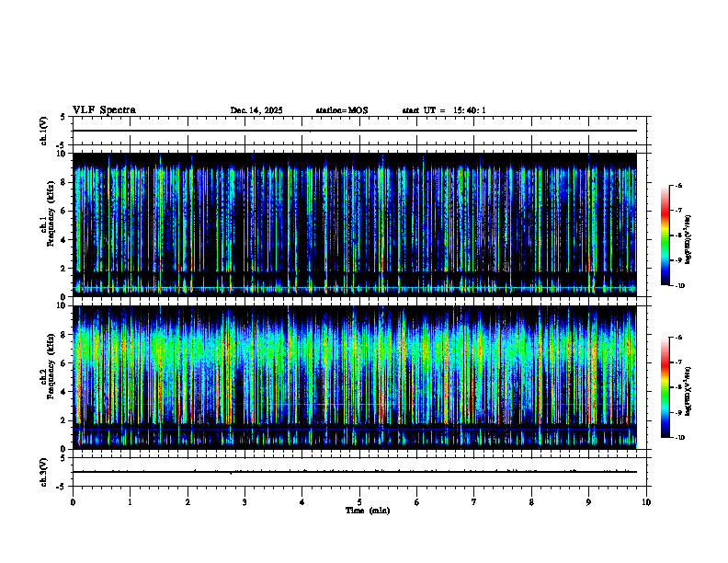Click the ch.1 frequency tick label "4"
This screenshot has width=728, height=563.
click(x=64, y=240)
